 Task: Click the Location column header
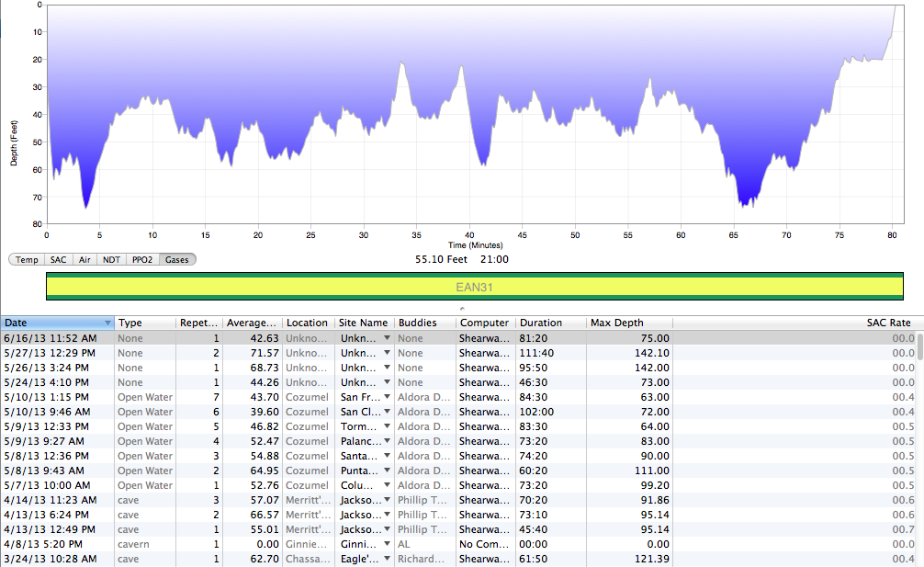coord(307,323)
